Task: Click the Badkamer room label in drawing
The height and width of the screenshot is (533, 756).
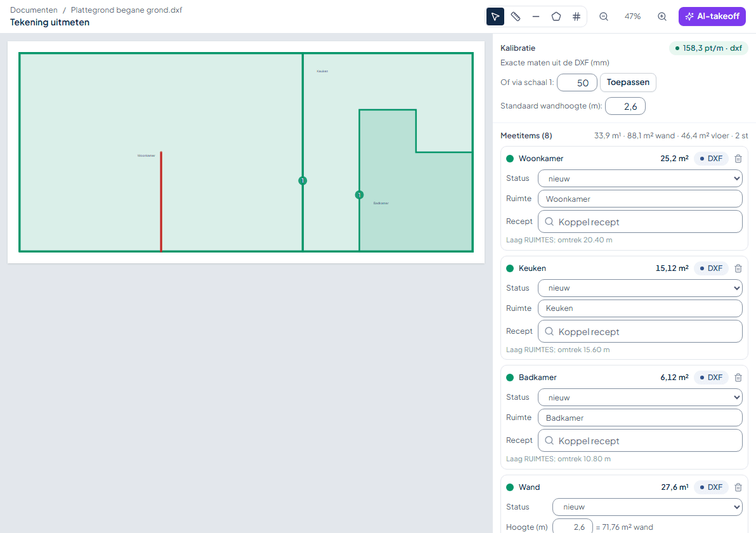Action: coord(381,203)
